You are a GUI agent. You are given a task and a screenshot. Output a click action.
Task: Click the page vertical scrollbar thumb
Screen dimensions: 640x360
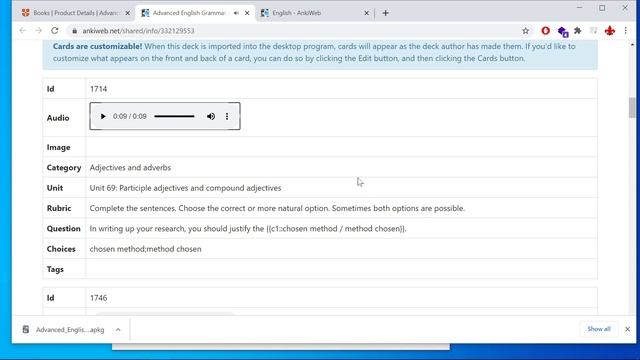[x=632, y=107]
